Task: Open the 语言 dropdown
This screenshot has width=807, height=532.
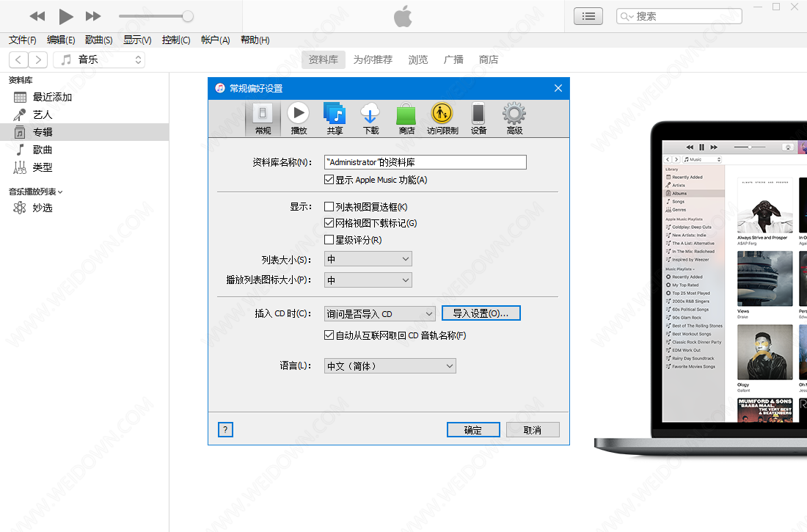Action: [x=390, y=366]
